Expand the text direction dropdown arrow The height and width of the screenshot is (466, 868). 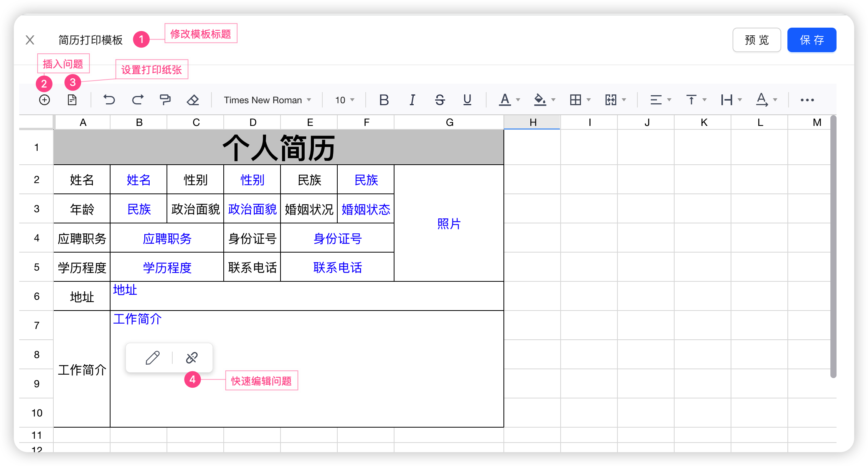775,100
